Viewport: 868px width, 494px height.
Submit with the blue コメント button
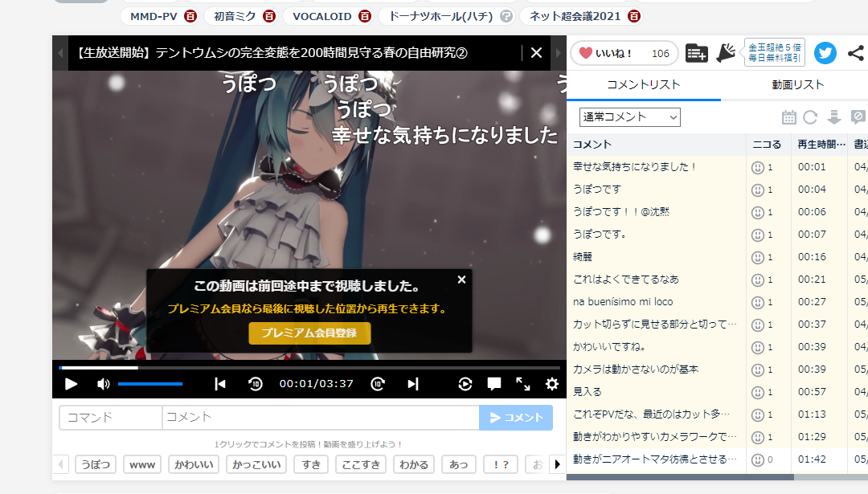pos(516,417)
